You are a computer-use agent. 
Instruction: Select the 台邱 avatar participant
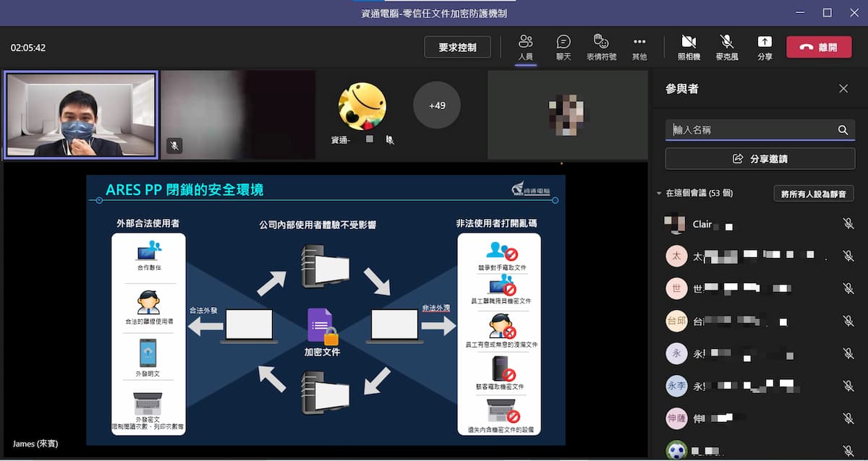point(676,321)
